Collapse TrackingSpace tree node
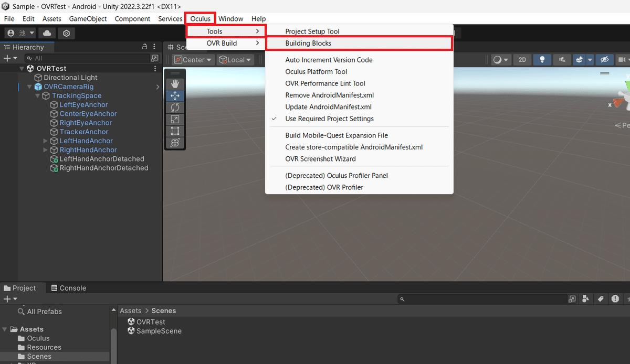Image resolution: width=630 pixels, height=364 pixels. [38, 96]
